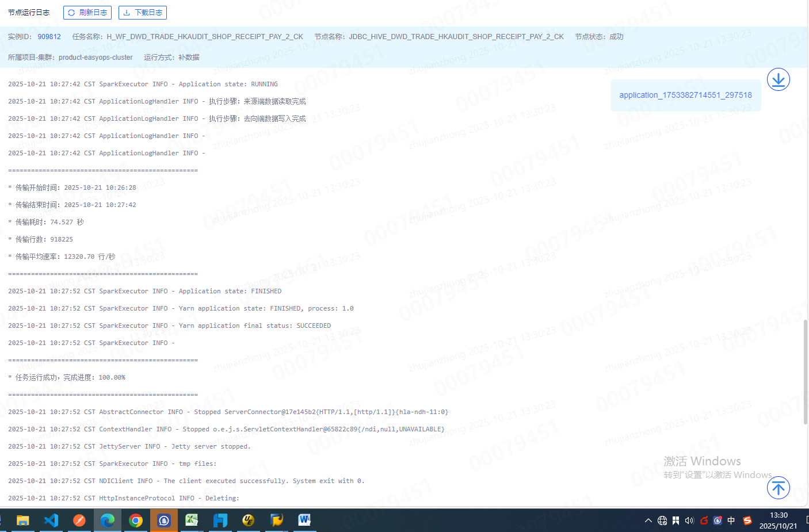
Task: Click the 刷新日志 refresh log button
Action: pyautogui.click(x=87, y=13)
